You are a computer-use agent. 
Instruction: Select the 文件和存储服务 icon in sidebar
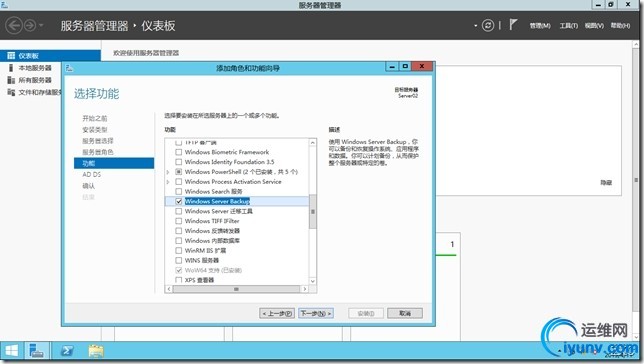point(11,92)
